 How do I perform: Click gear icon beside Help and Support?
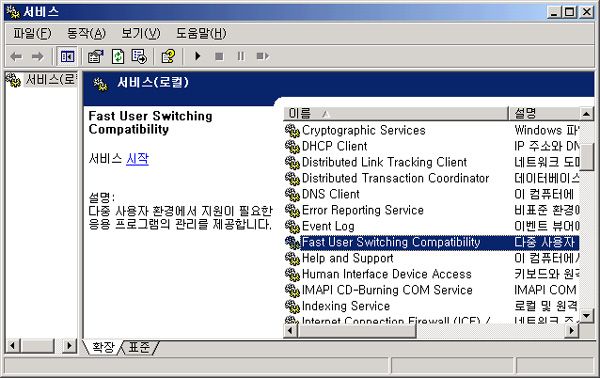click(x=292, y=259)
